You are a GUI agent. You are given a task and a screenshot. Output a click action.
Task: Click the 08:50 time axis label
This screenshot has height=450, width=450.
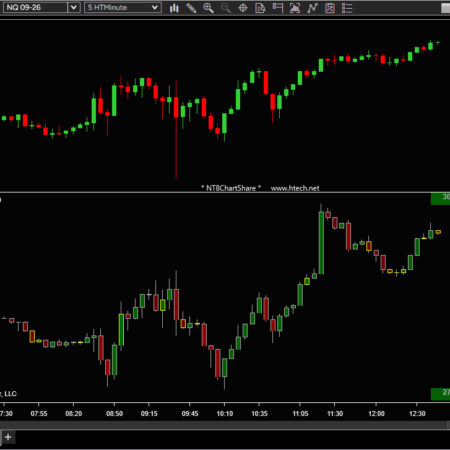tap(114, 414)
